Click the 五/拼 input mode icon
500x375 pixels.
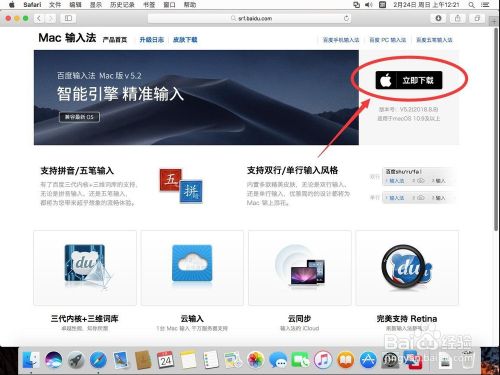(x=181, y=186)
